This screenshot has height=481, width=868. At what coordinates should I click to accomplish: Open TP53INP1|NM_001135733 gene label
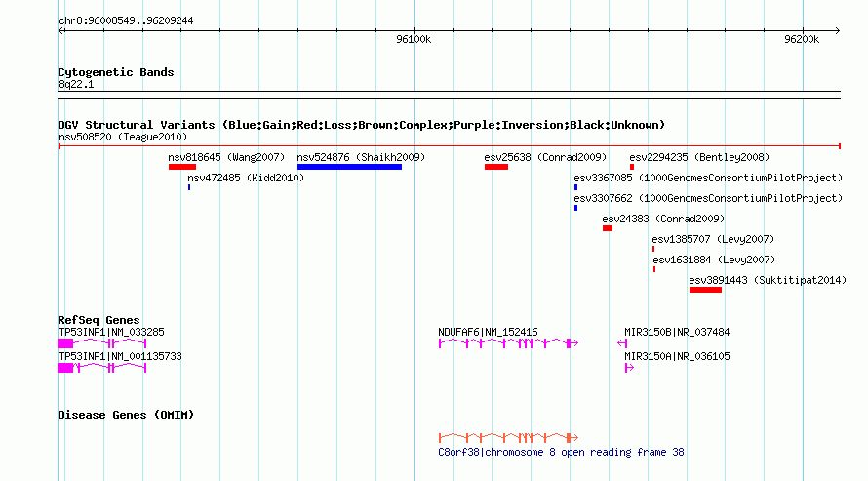point(120,356)
